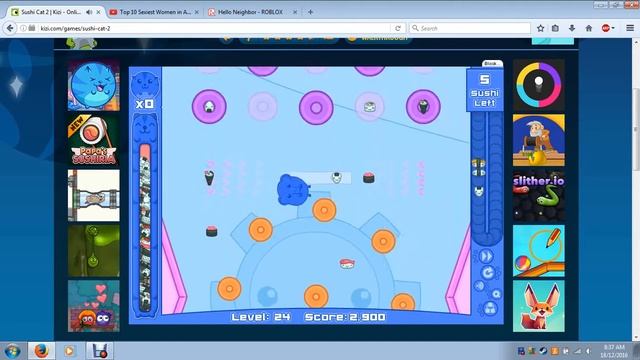640x360 pixels.
Task: Click the fast-forward button in the game panel
Action: 486,256
